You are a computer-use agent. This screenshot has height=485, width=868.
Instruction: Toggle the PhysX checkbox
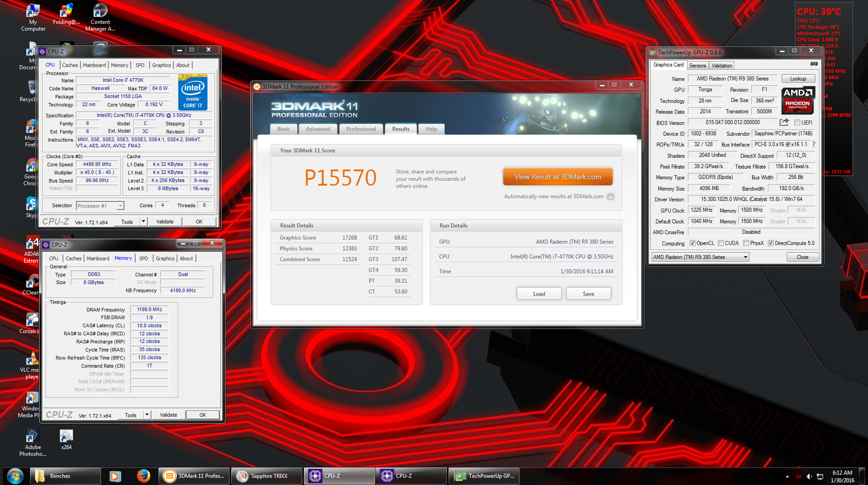[x=746, y=243]
